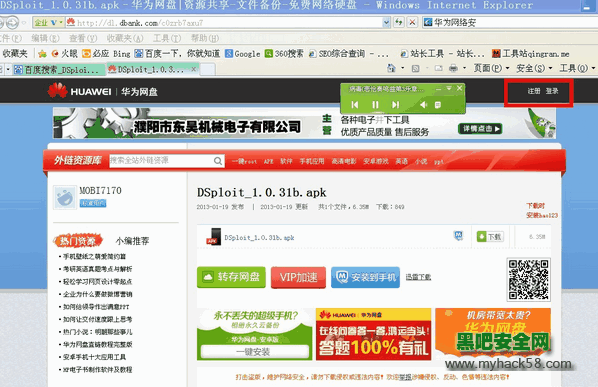The height and width of the screenshot is (387, 598).
Task: Click the MOBI7170 user avatar
Action: coord(65,197)
